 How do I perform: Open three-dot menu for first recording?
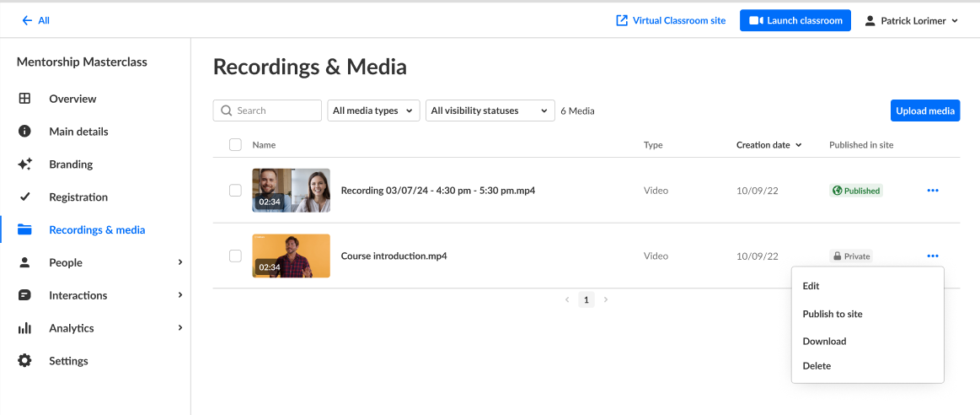point(932,191)
